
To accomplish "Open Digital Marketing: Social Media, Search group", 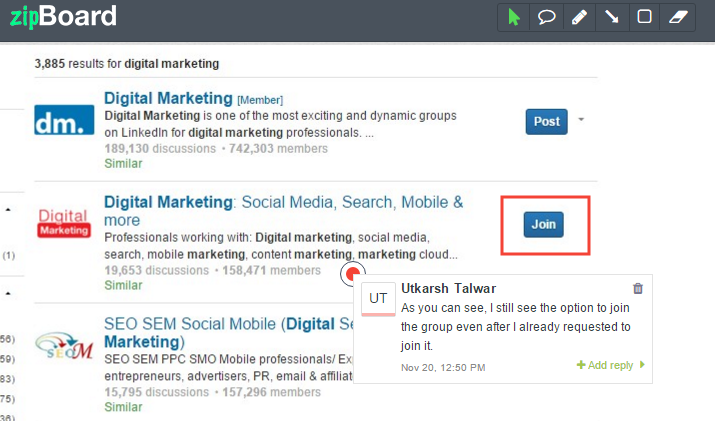I will point(283,211).
